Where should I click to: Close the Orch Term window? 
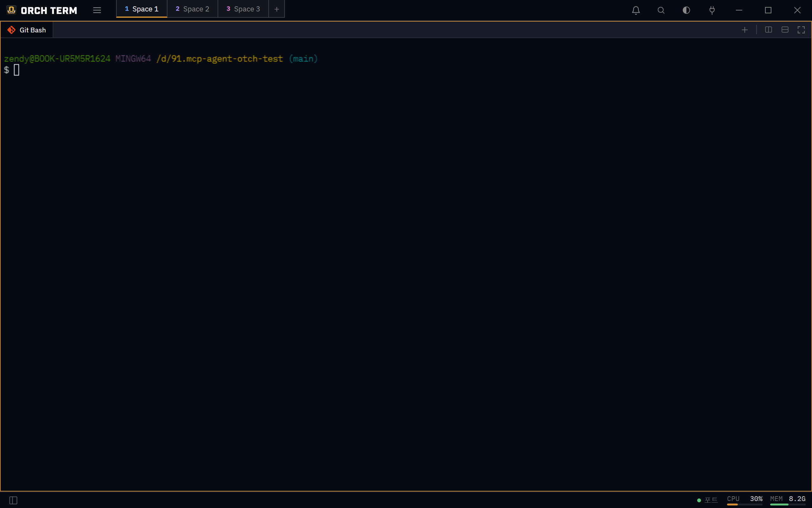(x=797, y=10)
